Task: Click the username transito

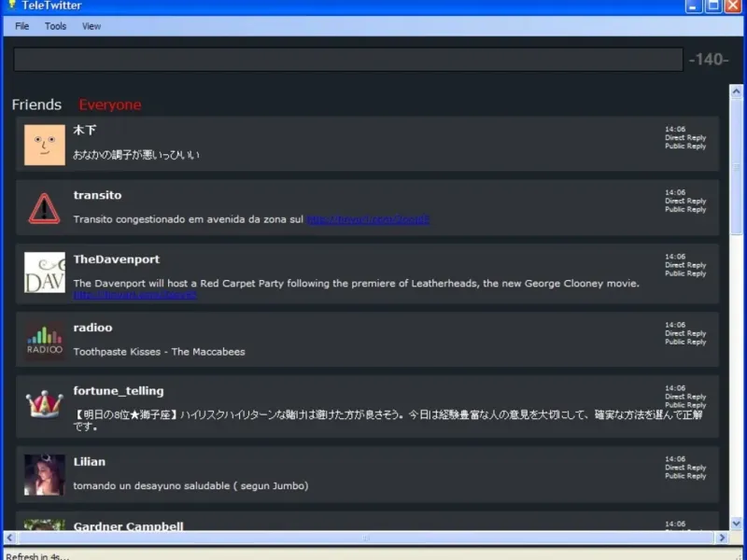Action: 98,195
